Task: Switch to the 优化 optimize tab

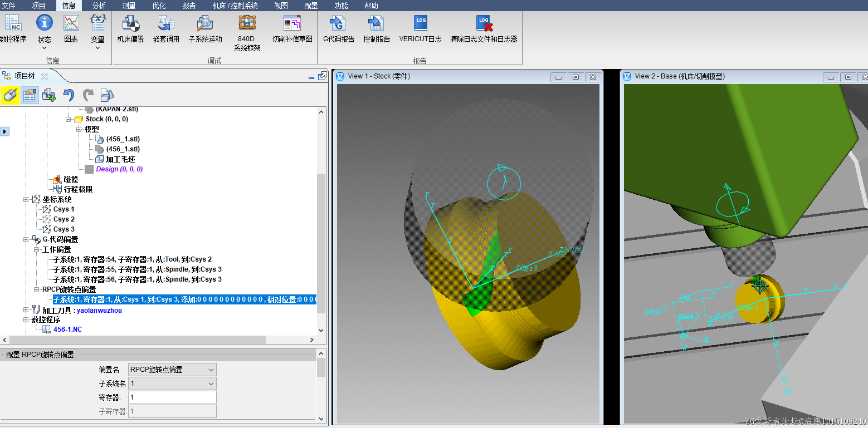Action: pos(159,6)
